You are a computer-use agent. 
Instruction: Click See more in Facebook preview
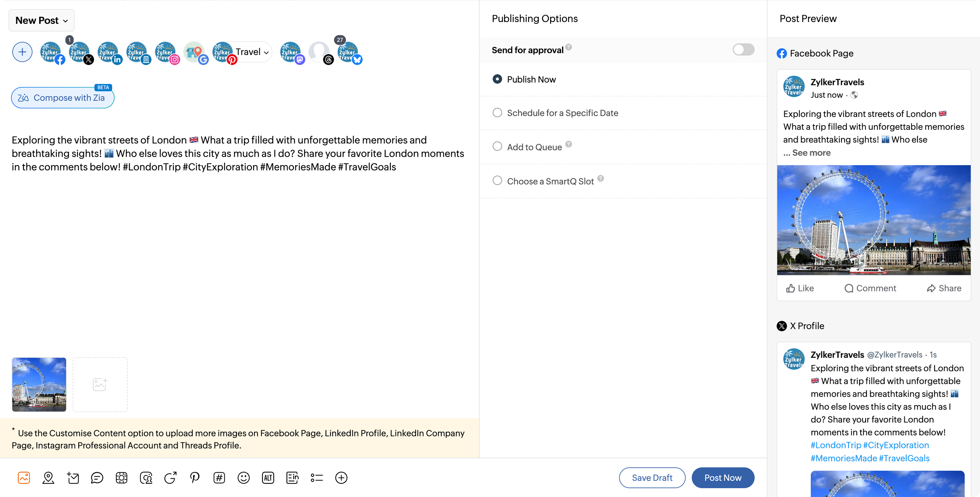(811, 153)
